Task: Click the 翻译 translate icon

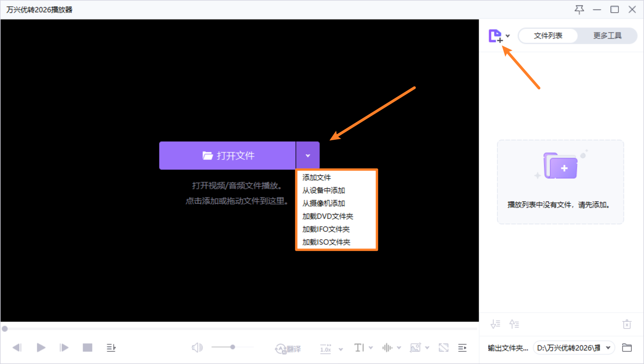Action: [x=288, y=348]
